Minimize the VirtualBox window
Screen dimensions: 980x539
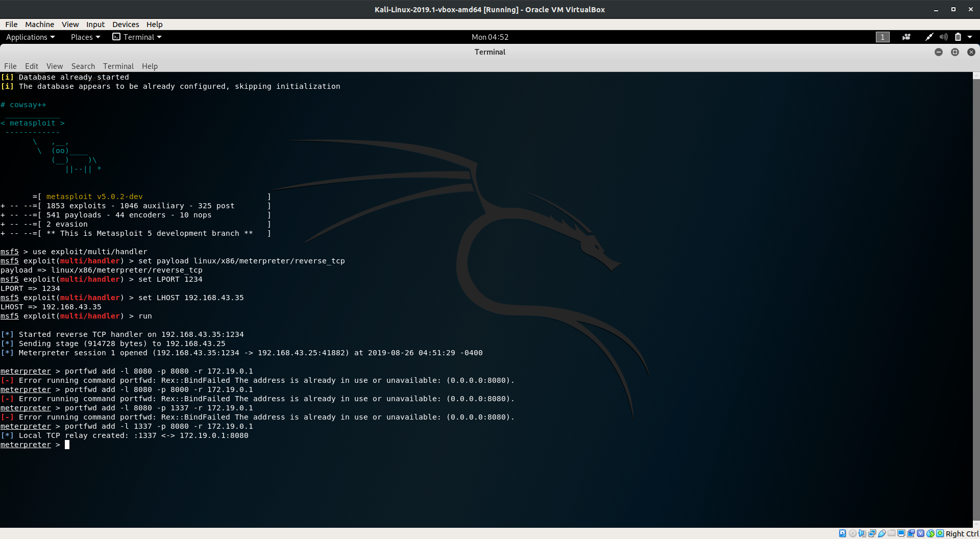936,10
